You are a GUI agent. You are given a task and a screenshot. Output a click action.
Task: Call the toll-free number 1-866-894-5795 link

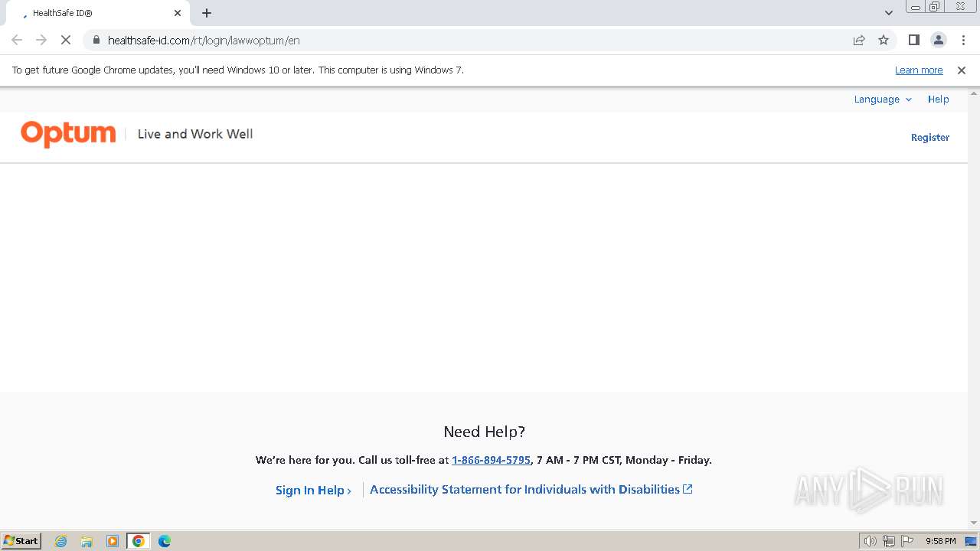pyautogui.click(x=491, y=460)
